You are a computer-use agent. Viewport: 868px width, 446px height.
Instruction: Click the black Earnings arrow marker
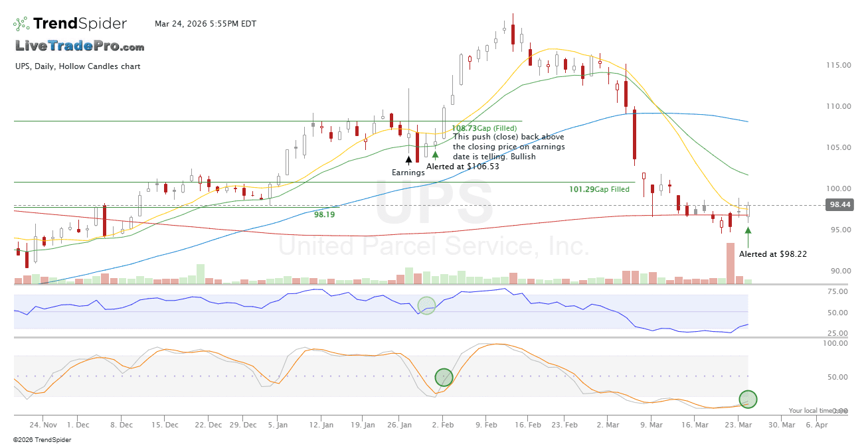(x=408, y=160)
